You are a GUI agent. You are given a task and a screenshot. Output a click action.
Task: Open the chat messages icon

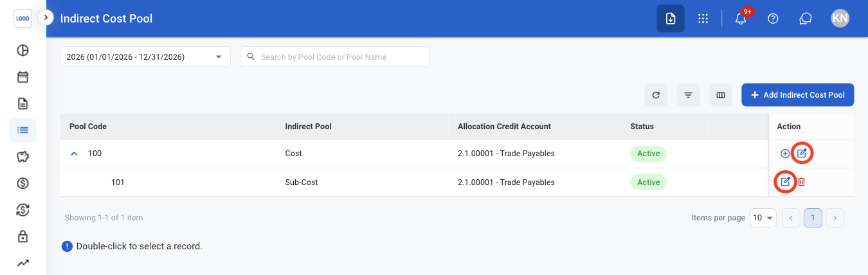806,19
